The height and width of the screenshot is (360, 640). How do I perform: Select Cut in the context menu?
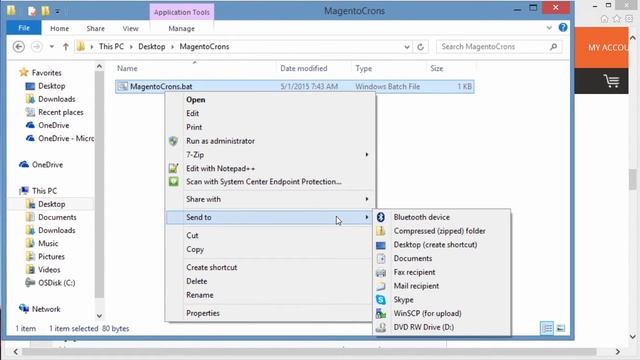click(192, 236)
